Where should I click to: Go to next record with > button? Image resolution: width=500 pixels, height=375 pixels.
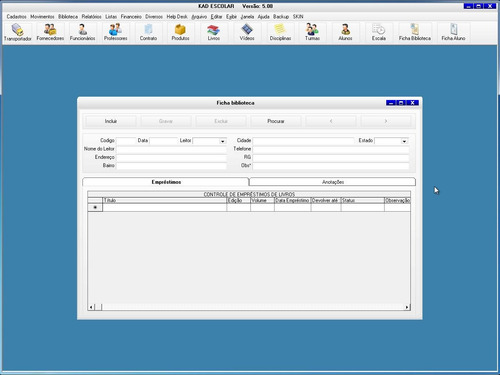(386, 121)
